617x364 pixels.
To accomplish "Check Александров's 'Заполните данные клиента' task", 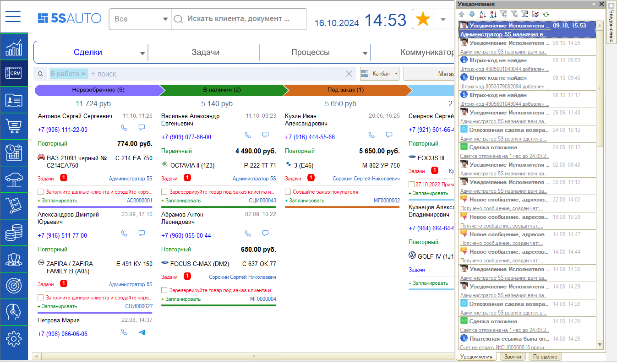I will pos(41,298).
